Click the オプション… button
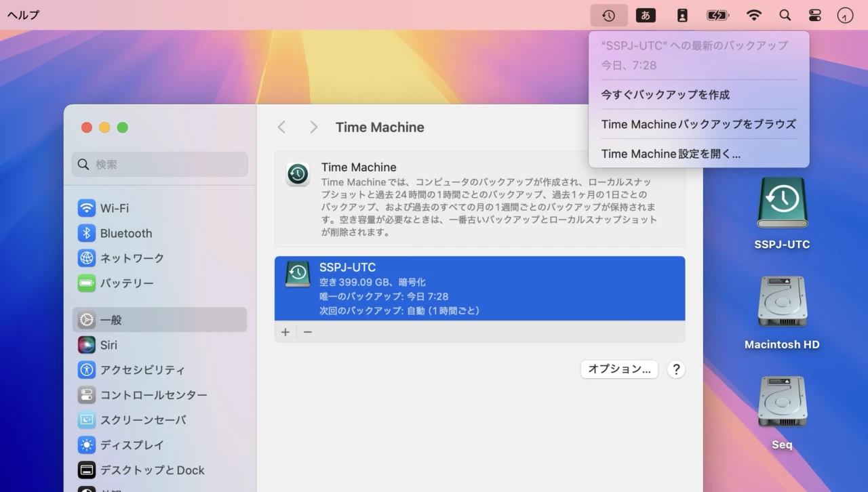This screenshot has width=868, height=492. (x=619, y=369)
